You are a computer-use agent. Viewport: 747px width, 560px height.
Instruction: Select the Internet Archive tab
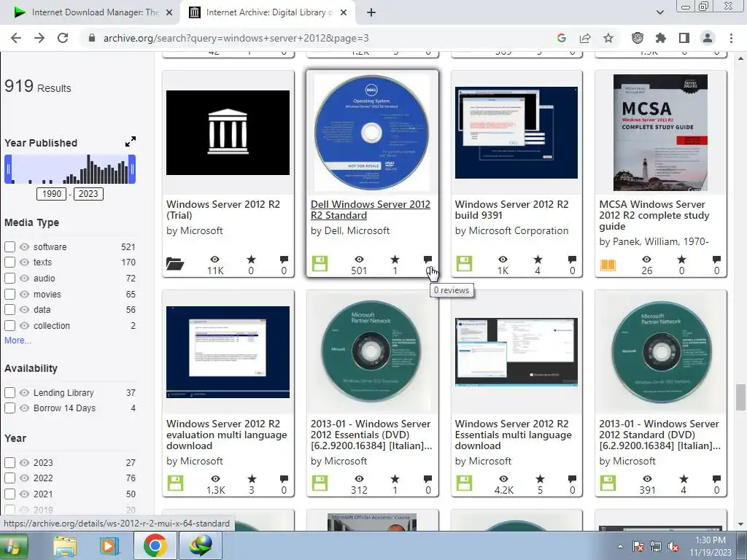(x=268, y=12)
